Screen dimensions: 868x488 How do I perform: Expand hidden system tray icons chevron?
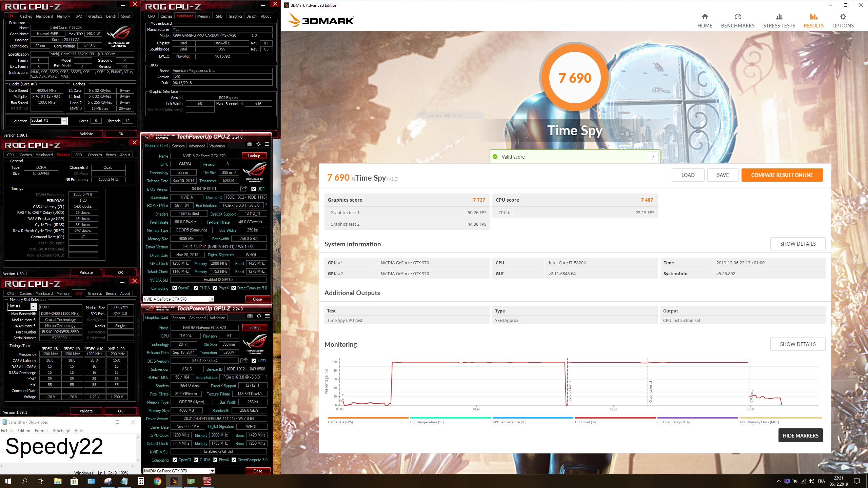[778, 481]
